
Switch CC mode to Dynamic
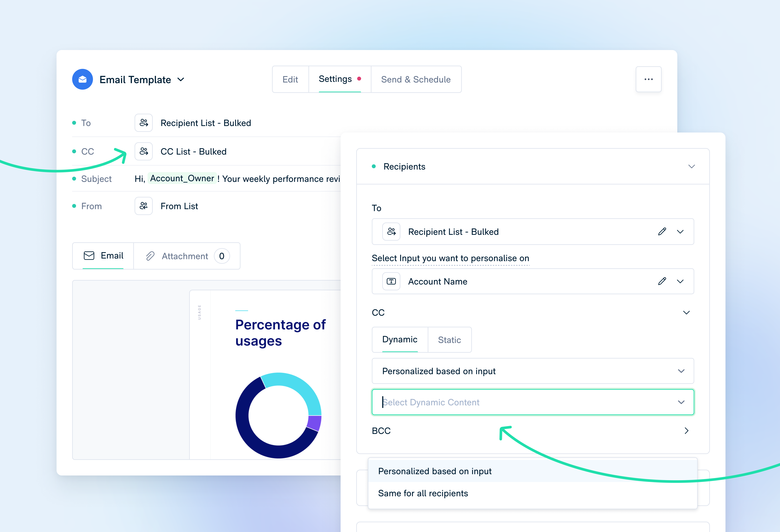point(400,339)
